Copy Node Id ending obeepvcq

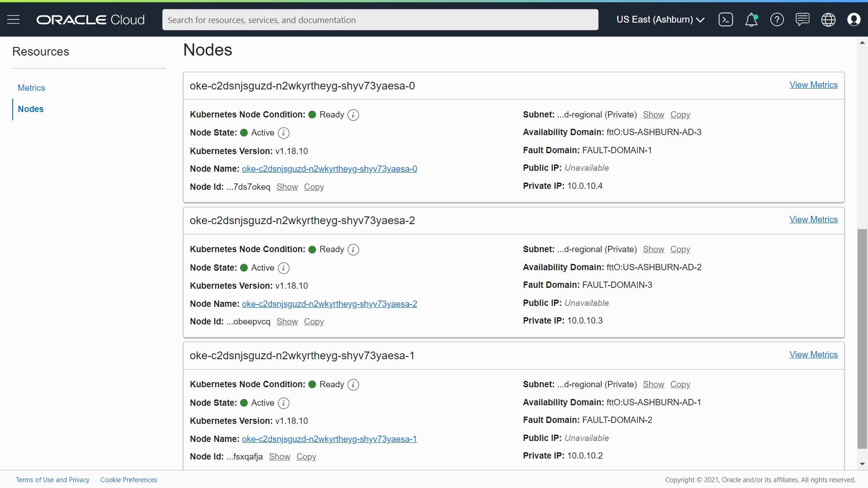tap(314, 321)
